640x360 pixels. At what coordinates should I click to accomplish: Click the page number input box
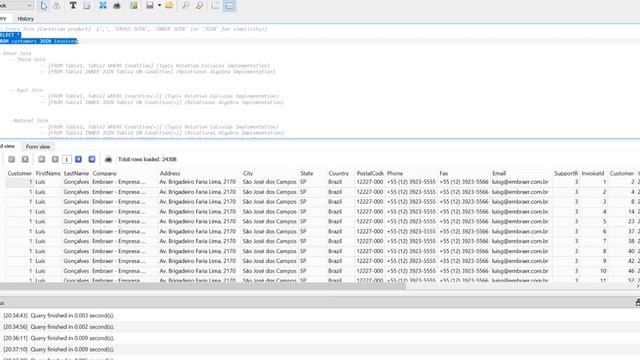[x=67, y=160]
